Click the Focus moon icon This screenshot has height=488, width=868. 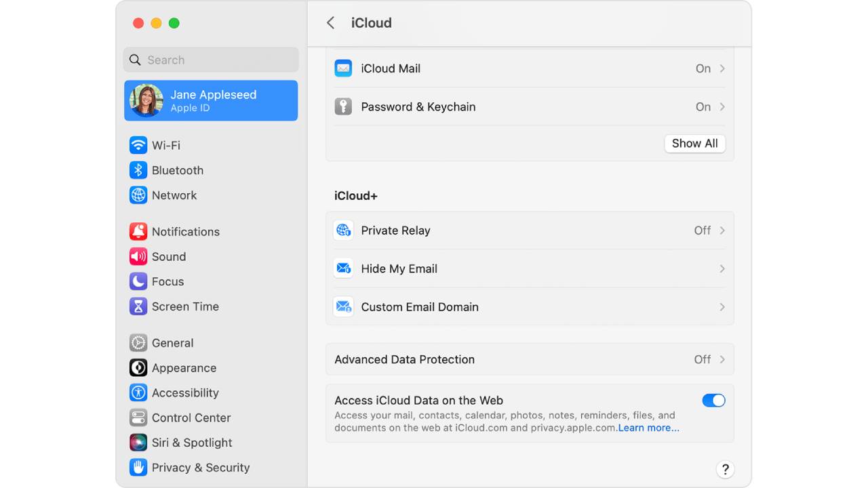point(138,281)
